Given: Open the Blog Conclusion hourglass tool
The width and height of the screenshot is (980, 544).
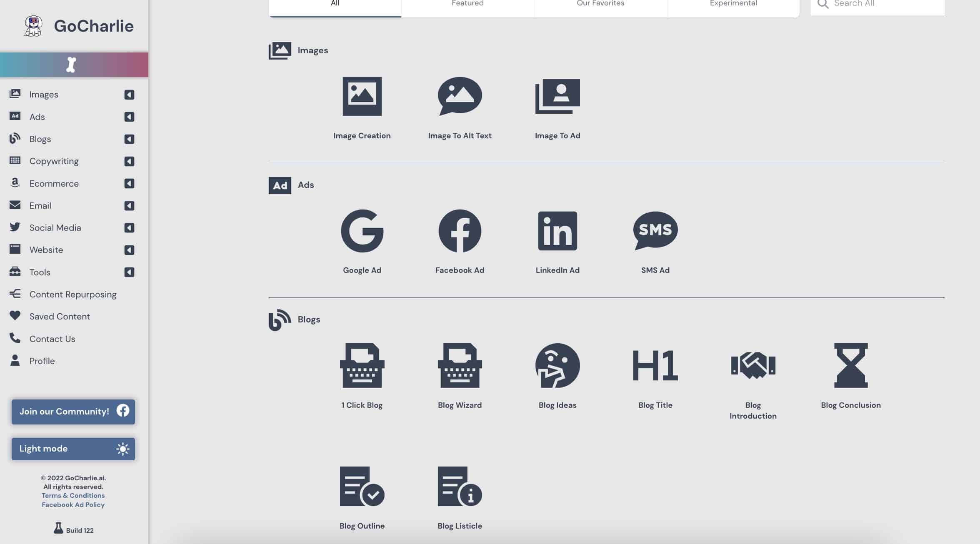Looking at the screenshot, I should click(x=851, y=365).
